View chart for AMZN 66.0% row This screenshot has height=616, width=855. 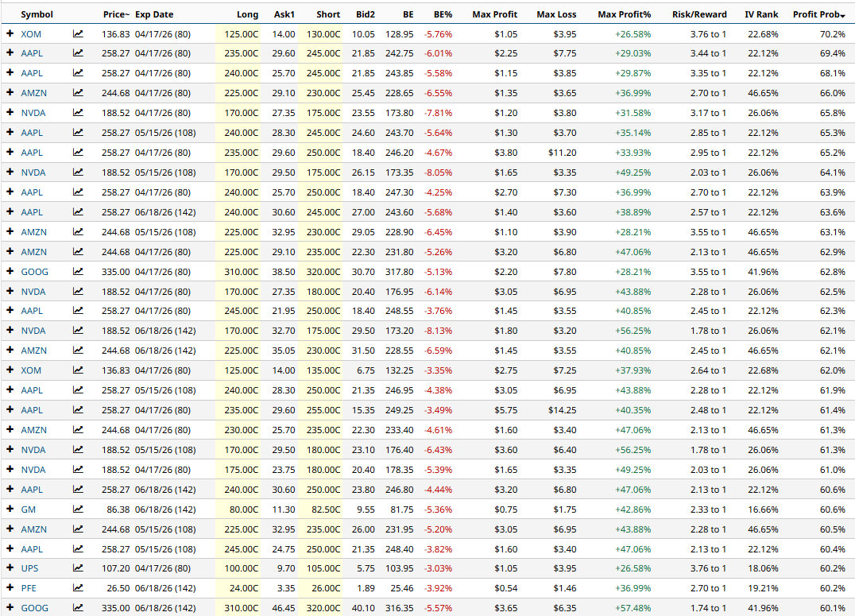[78, 93]
